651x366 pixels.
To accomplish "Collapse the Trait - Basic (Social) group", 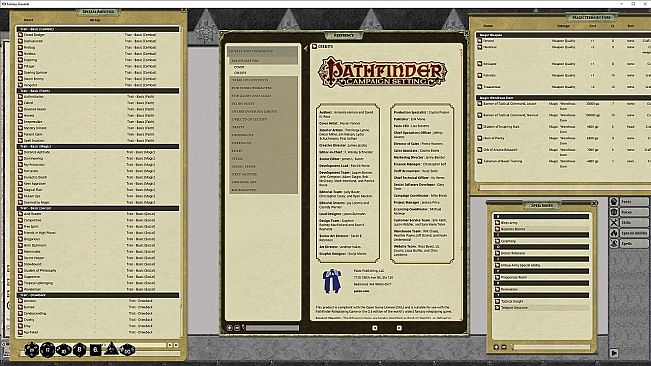I will pos(98,208).
